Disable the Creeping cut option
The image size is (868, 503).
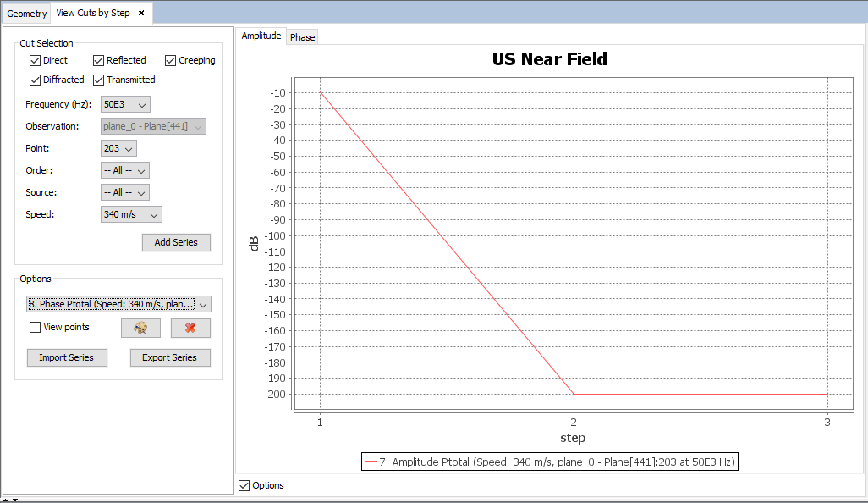[171, 60]
